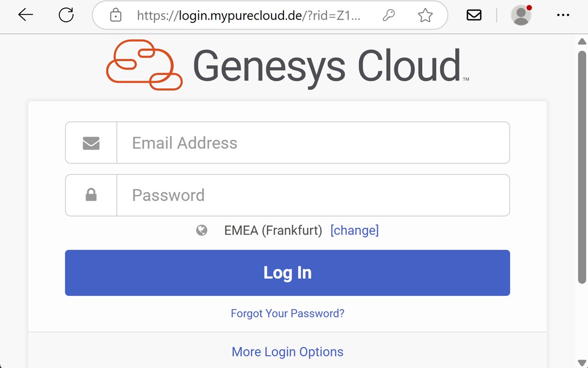The width and height of the screenshot is (588, 368).
Task: Open the mail envelope icon in toolbar
Action: click(x=474, y=15)
